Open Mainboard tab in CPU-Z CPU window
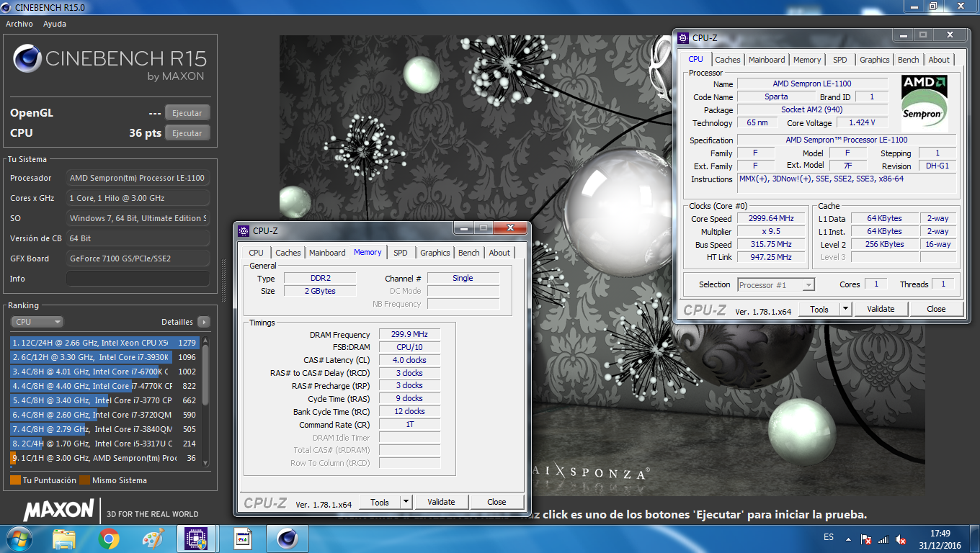Screen dimensions: 980x553 click(767, 60)
